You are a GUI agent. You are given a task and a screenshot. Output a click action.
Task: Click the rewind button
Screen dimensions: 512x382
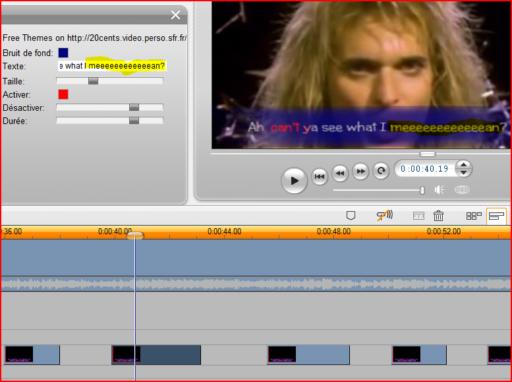coord(340,173)
